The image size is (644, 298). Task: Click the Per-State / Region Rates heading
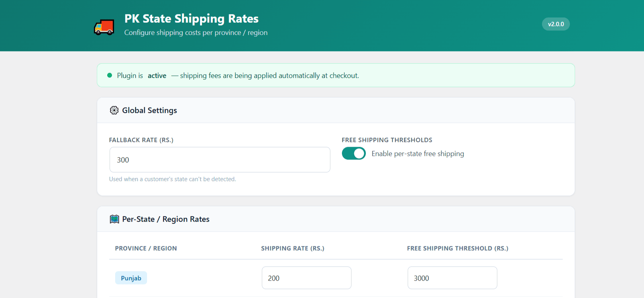(166, 219)
